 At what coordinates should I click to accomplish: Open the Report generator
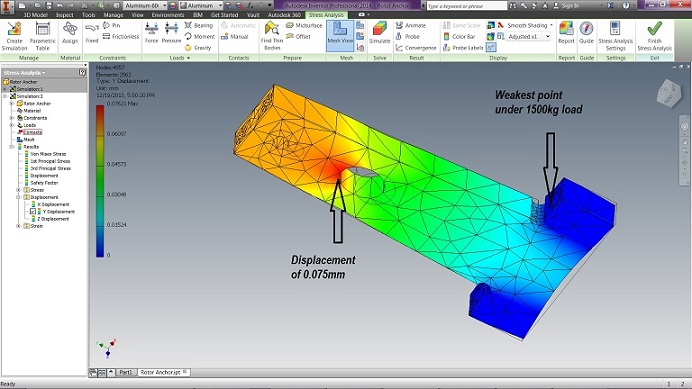(566, 33)
